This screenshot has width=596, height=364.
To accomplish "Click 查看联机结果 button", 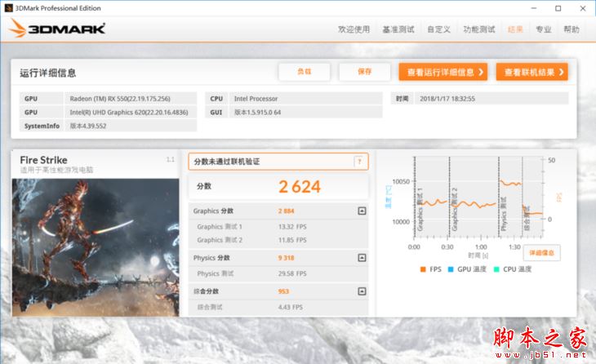I will click(532, 72).
